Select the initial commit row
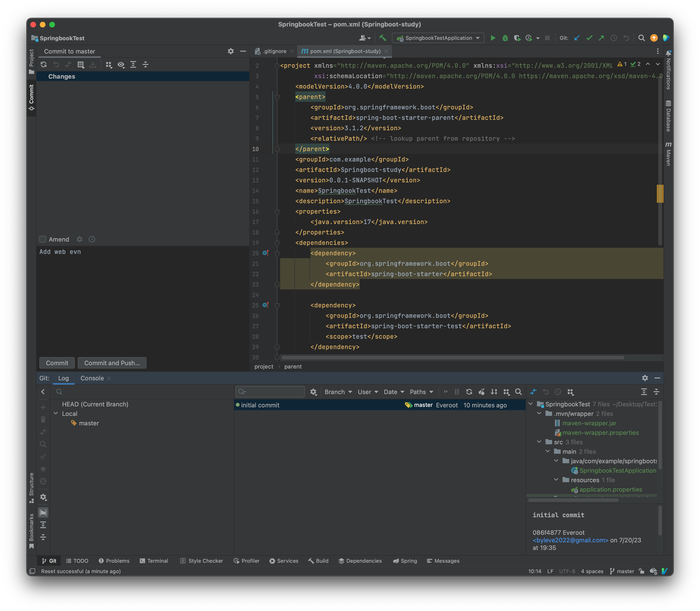This screenshot has height=611, width=700. pos(379,405)
